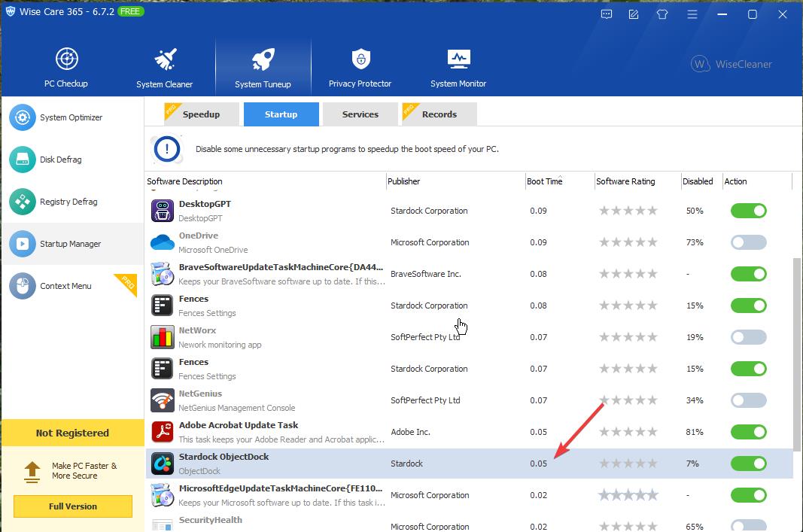803x532 pixels.
Task: Click 'NetGenius Management Console' description text
Action: coord(236,408)
